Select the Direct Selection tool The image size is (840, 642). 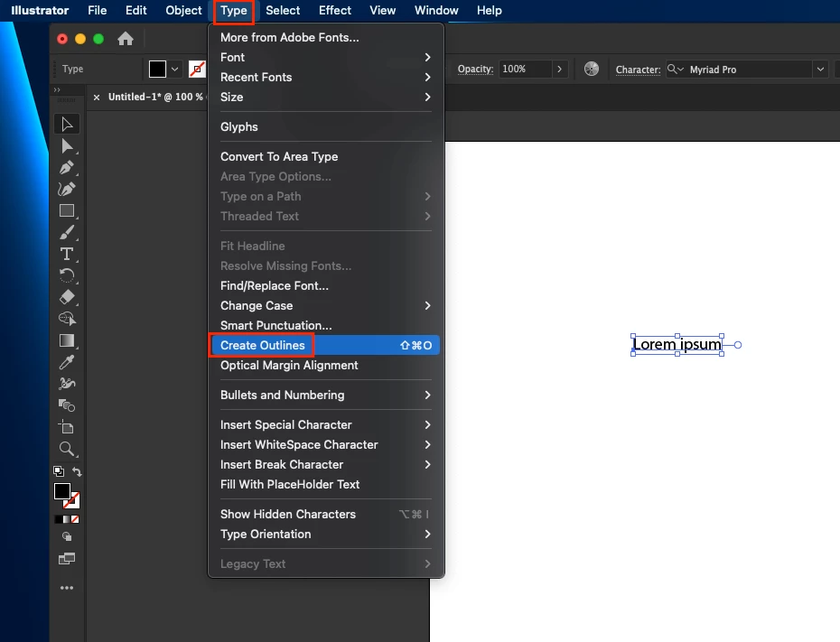(67, 146)
